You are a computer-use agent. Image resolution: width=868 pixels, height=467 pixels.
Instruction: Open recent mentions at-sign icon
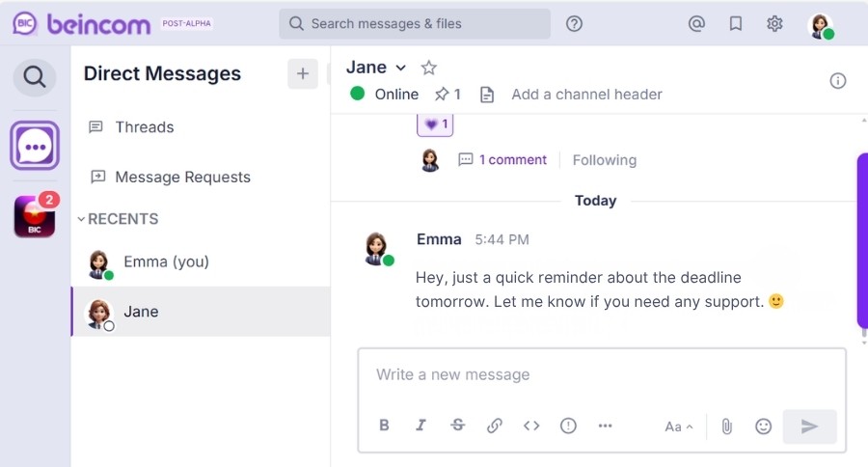point(696,24)
